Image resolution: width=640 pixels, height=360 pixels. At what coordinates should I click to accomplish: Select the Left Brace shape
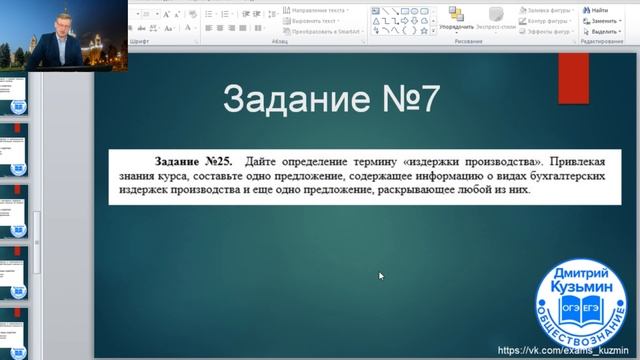405,31
